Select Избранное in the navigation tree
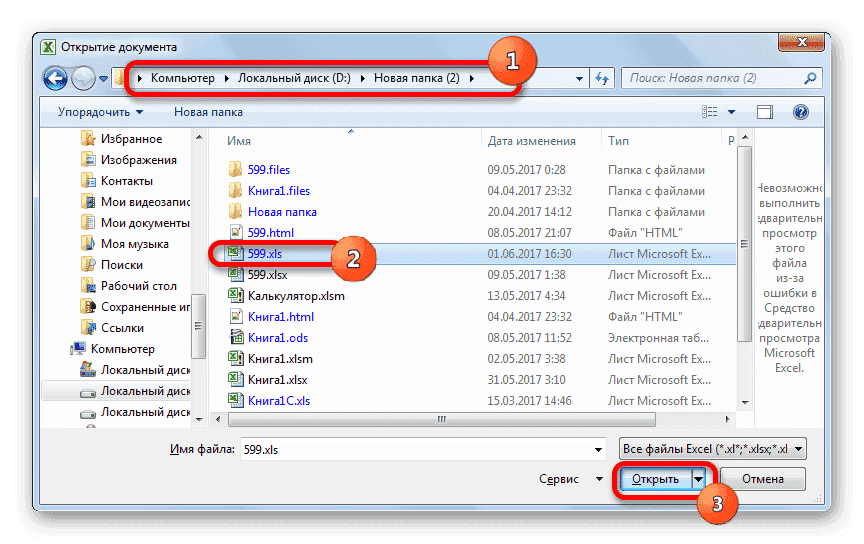Screen dimensions: 864x544 click(131, 139)
